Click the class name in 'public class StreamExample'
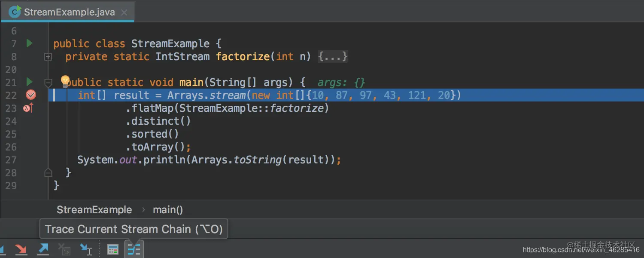Image resolution: width=644 pixels, height=258 pixels. tap(170, 43)
